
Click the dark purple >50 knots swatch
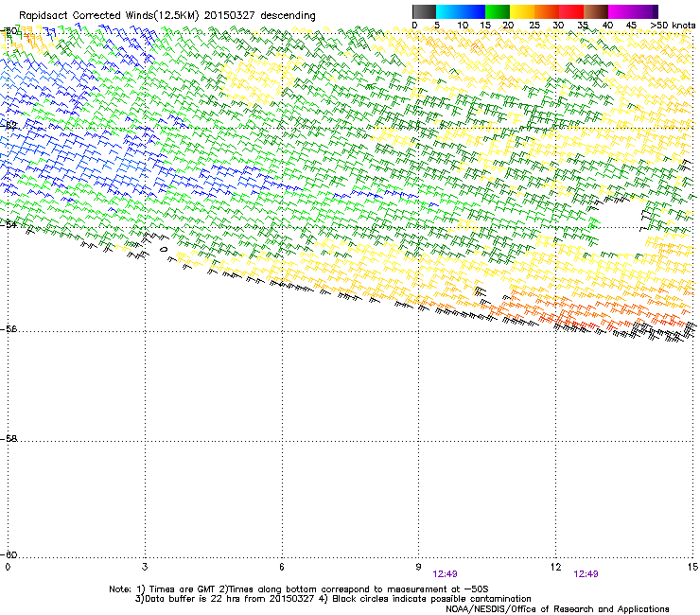point(656,11)
